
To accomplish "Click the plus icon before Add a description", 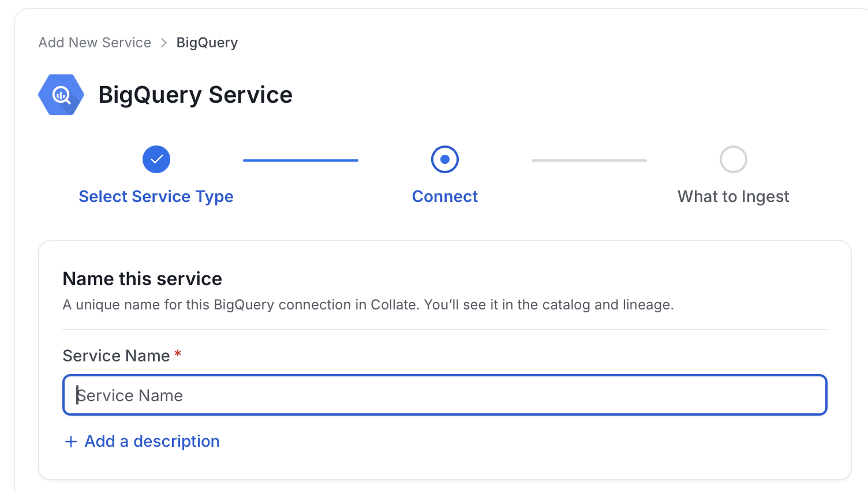I will click(71, 442).
